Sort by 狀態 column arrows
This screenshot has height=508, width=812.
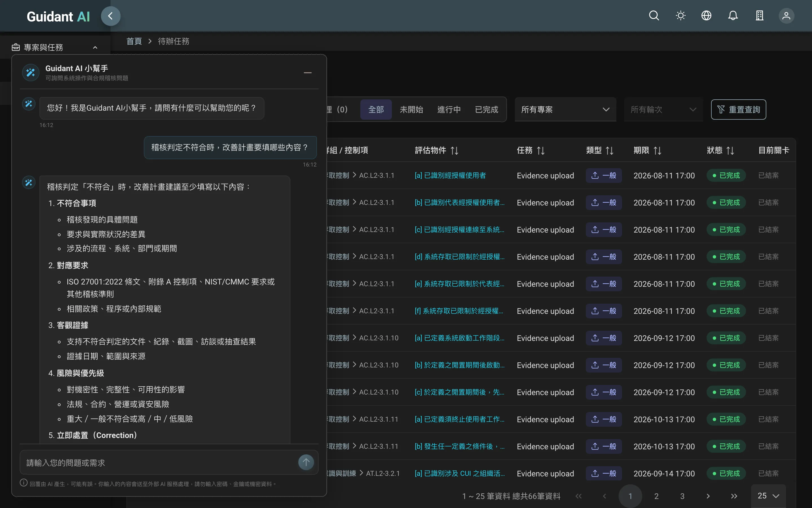730,150
